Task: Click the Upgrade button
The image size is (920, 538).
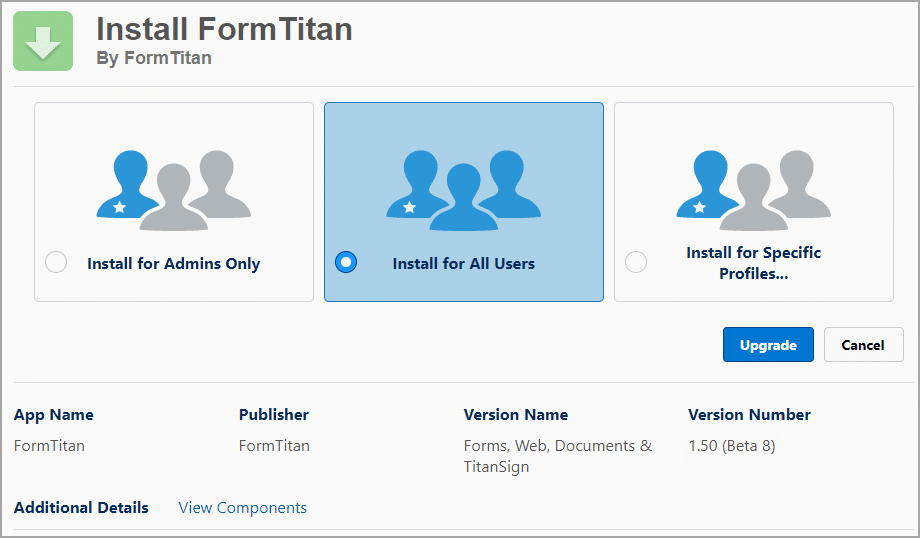Action: tap(768, 344)
